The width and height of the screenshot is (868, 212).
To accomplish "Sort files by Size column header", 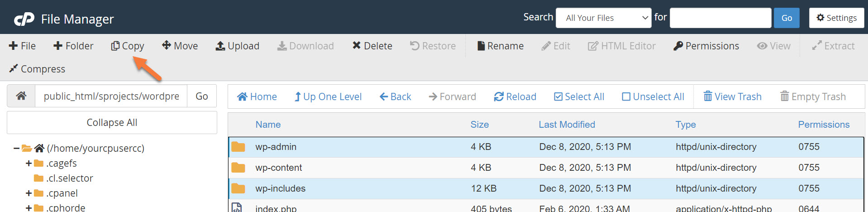I will (479, 125).
